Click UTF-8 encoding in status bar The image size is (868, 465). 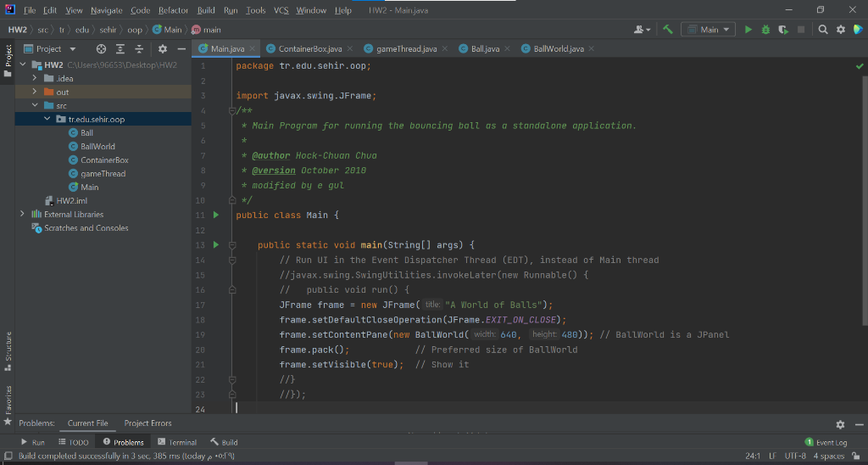(795, 457)
